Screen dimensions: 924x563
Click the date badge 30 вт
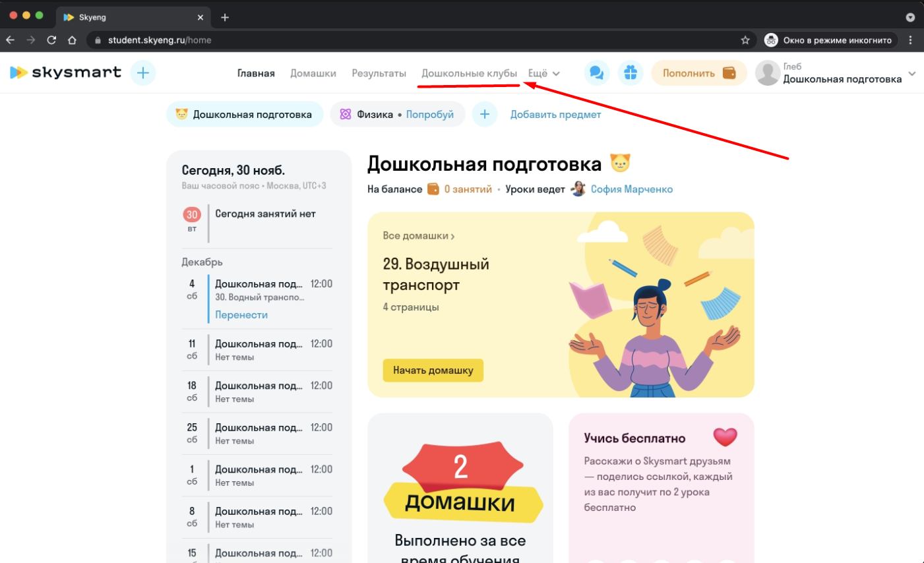point(192,220)
